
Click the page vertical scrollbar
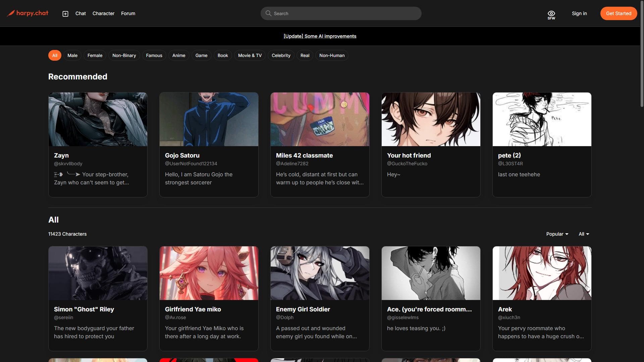tap(642, 54)
